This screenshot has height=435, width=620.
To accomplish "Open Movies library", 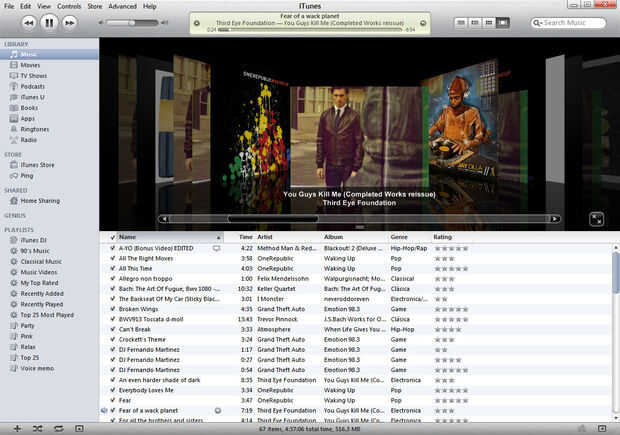I will coord(30,65).
